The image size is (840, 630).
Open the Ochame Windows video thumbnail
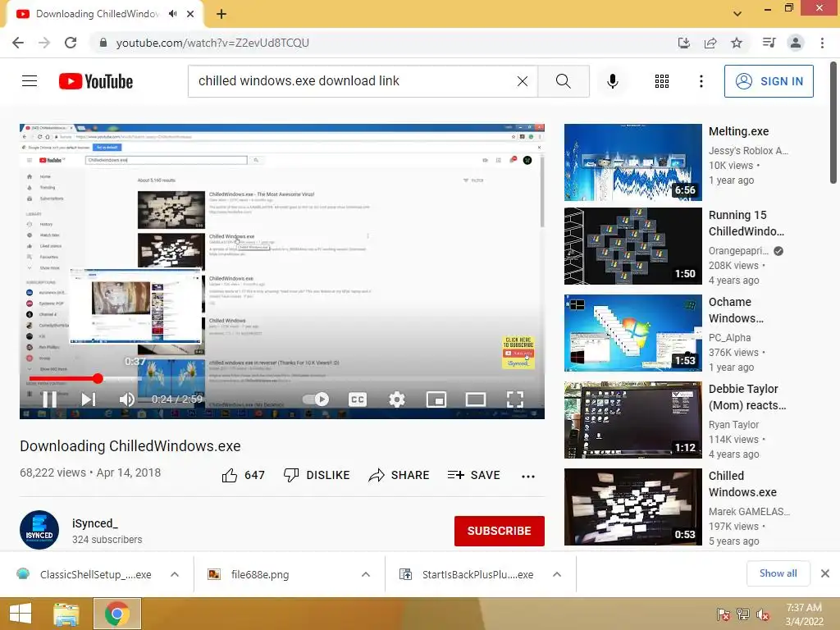pos(632,333)
